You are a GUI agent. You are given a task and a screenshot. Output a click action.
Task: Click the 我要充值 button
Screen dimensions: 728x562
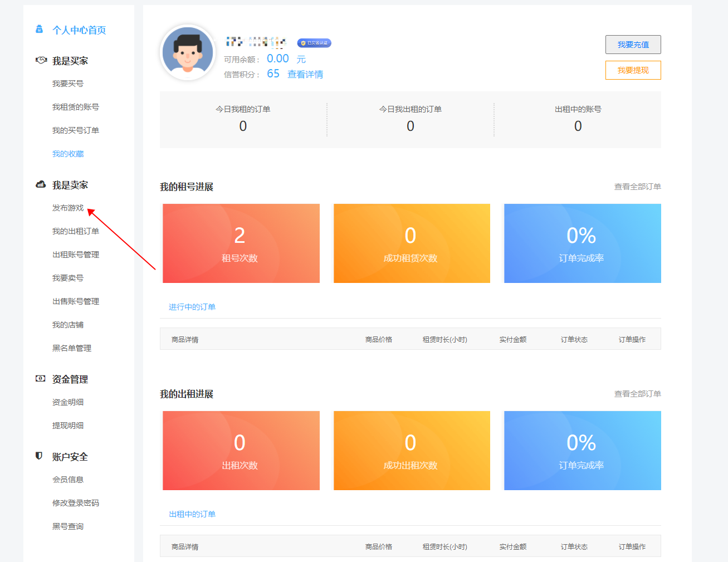(633, 45)
